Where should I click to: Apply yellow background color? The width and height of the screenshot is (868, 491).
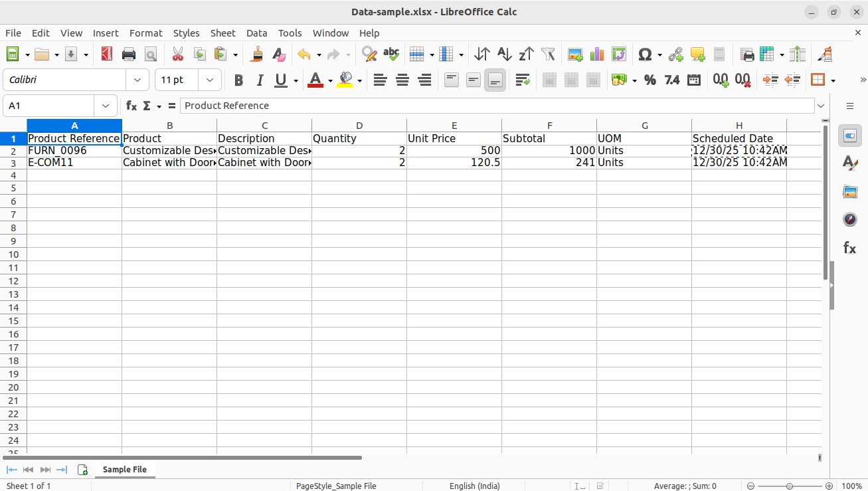pos(345,80)
